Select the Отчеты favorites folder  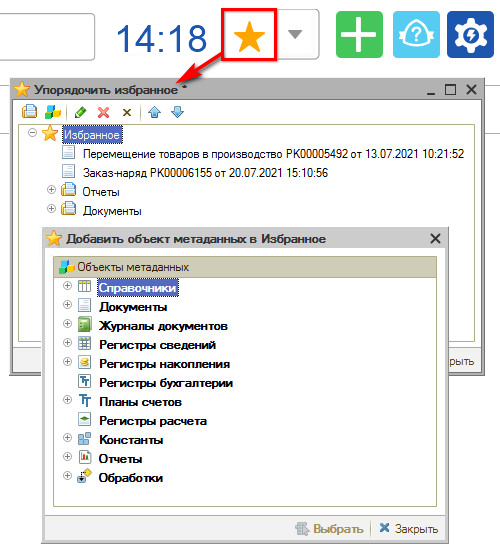[101, 192]
